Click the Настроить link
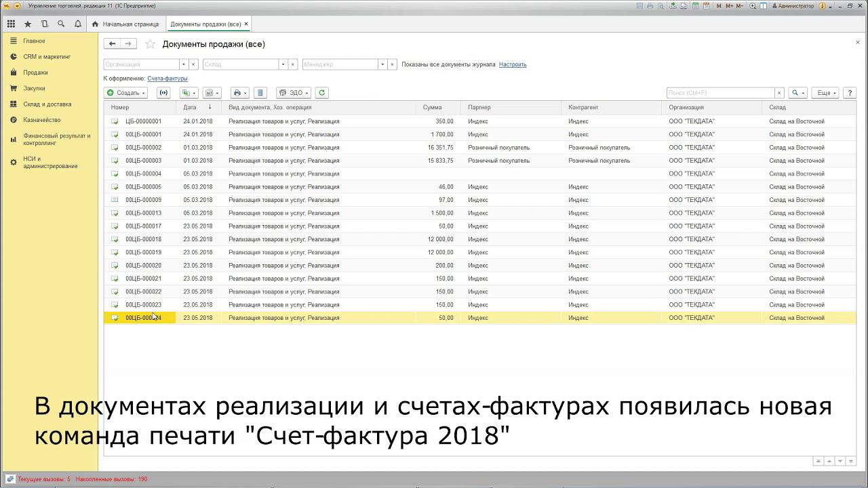This screenshot has height=488, width=868. point(513,64)
